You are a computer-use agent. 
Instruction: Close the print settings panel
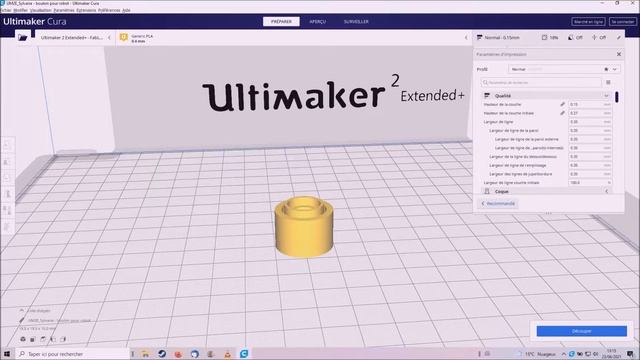tap(619, 54)
